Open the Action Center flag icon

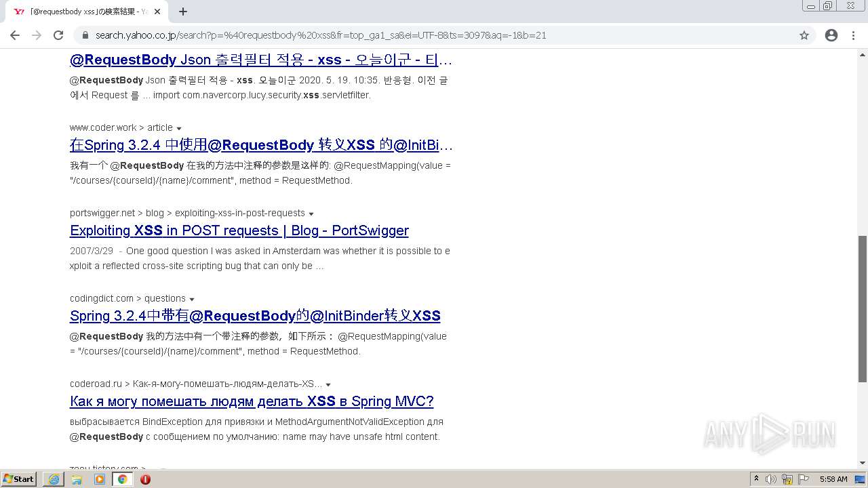(804, 479)
